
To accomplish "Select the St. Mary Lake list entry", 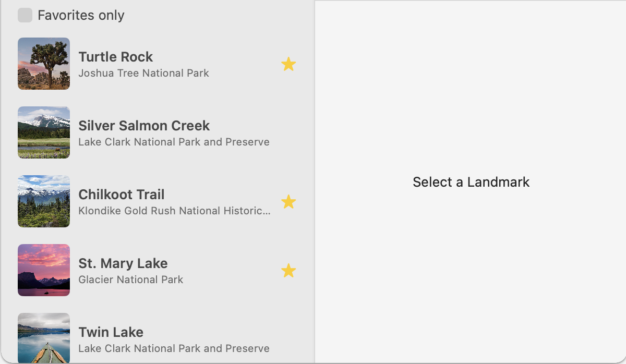I will click(156, 270).
